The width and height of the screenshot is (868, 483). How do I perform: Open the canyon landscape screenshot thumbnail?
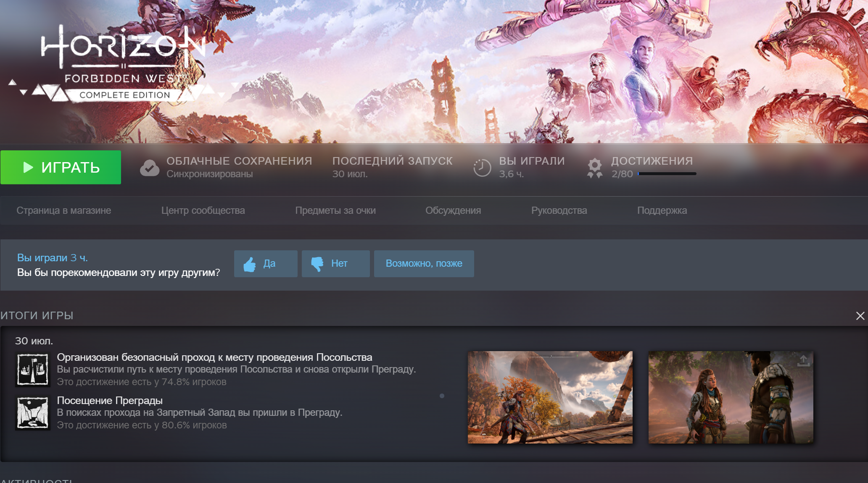[550, 397]
